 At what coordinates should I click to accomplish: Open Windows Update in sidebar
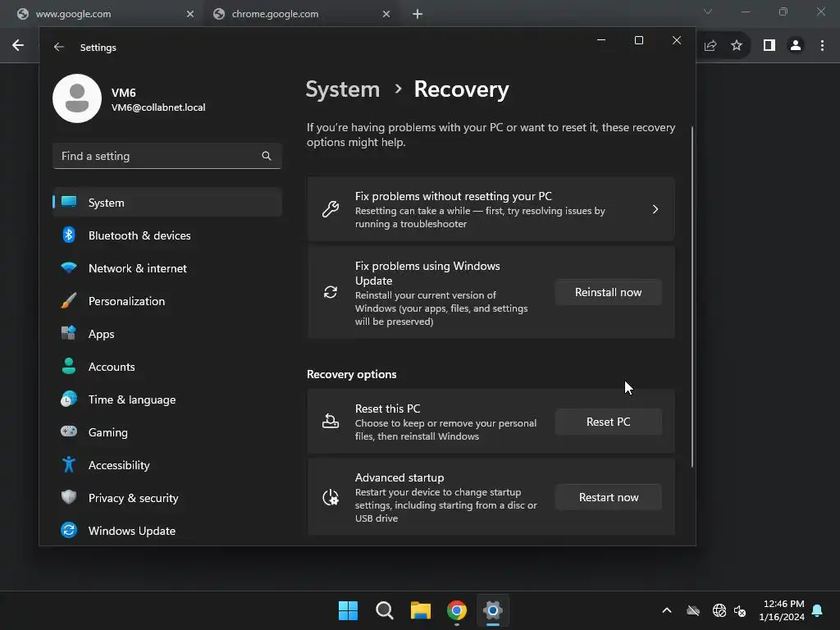click(x=167, y=531)
